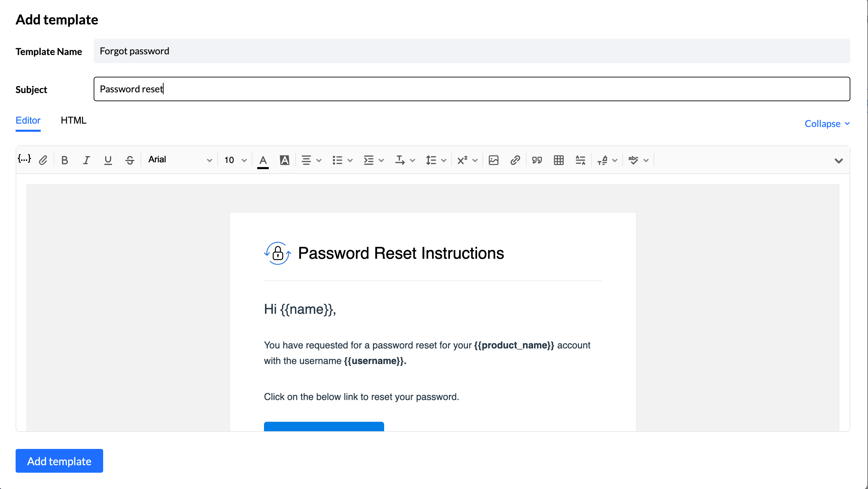
Task: Open the Arial font family dropdown
Action: coord(180,160)
